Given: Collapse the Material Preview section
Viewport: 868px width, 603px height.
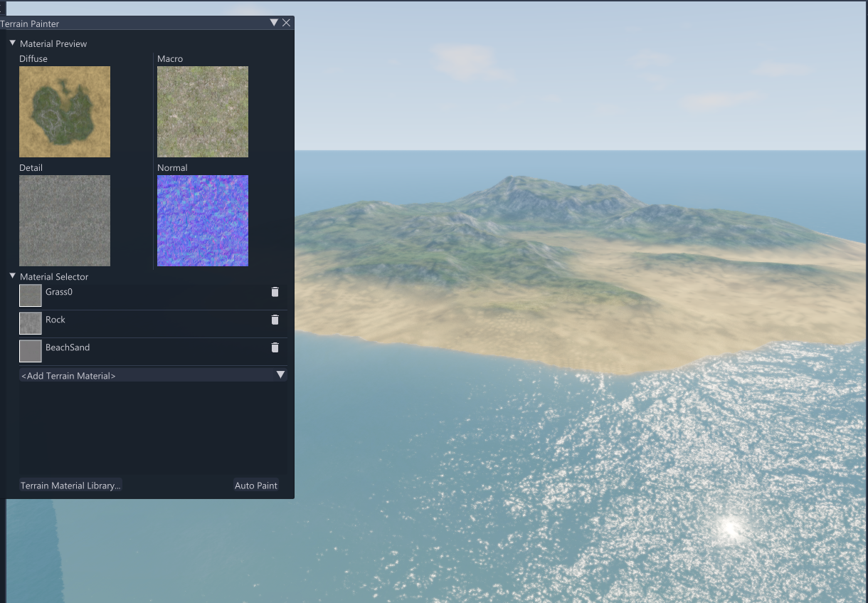Looking at the screenshot, I should coord(12,43).
